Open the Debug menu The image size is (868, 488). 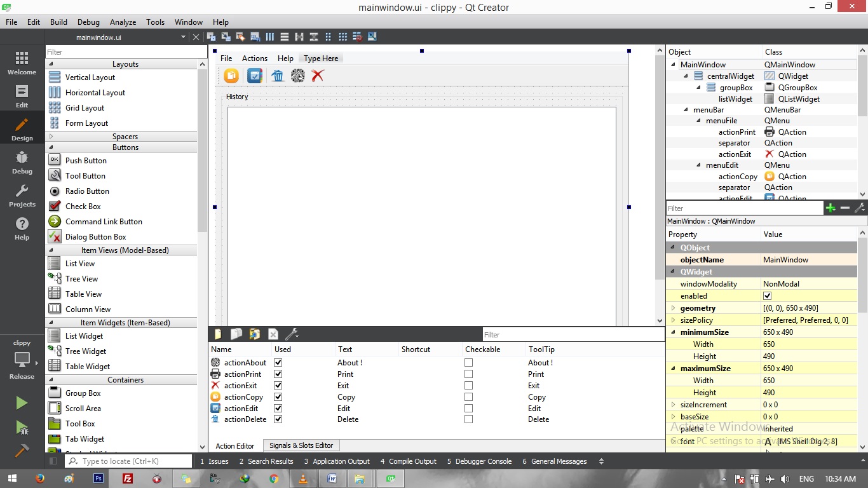click(x=88, y=22)
